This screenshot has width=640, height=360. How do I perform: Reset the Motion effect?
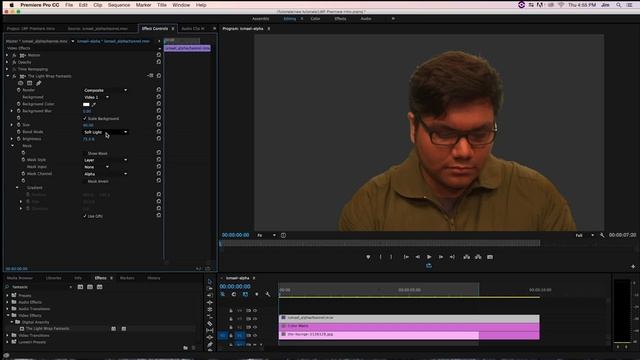click(x=159, y=55)
